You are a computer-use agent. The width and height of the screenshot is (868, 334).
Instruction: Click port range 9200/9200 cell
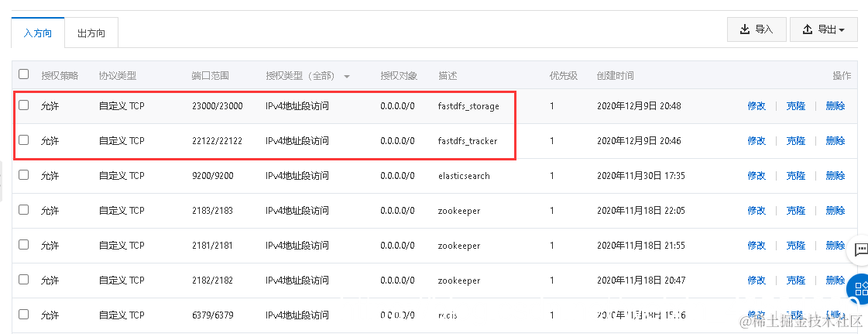tap(213, 176)
